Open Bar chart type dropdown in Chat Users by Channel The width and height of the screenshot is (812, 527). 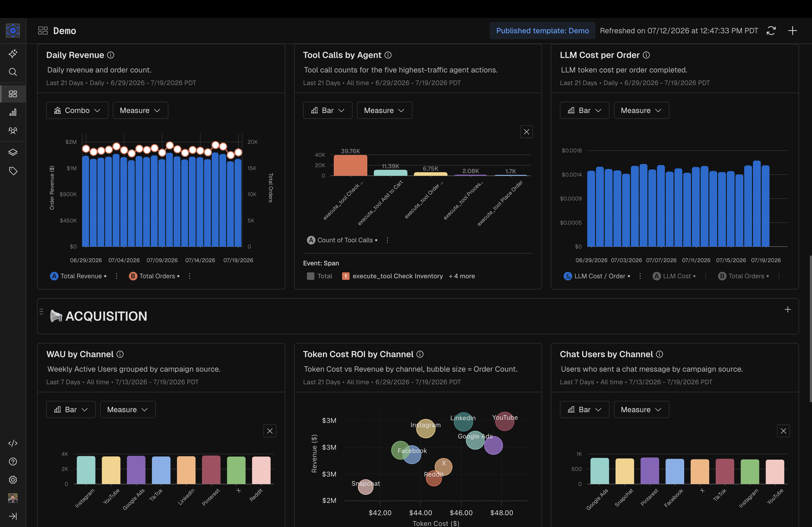click(584, 409)
